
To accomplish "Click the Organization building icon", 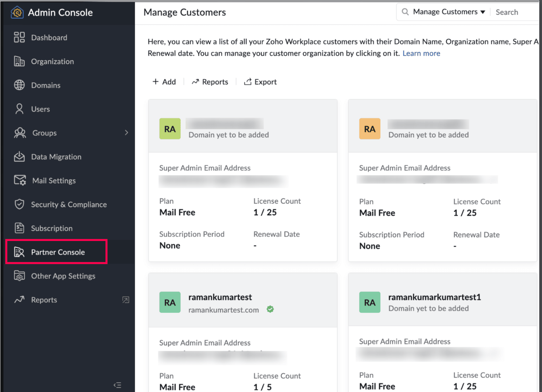I will (19, 61).
